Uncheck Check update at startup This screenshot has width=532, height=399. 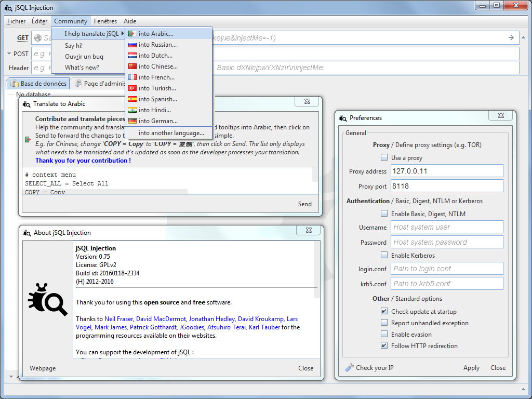[384, 311]
